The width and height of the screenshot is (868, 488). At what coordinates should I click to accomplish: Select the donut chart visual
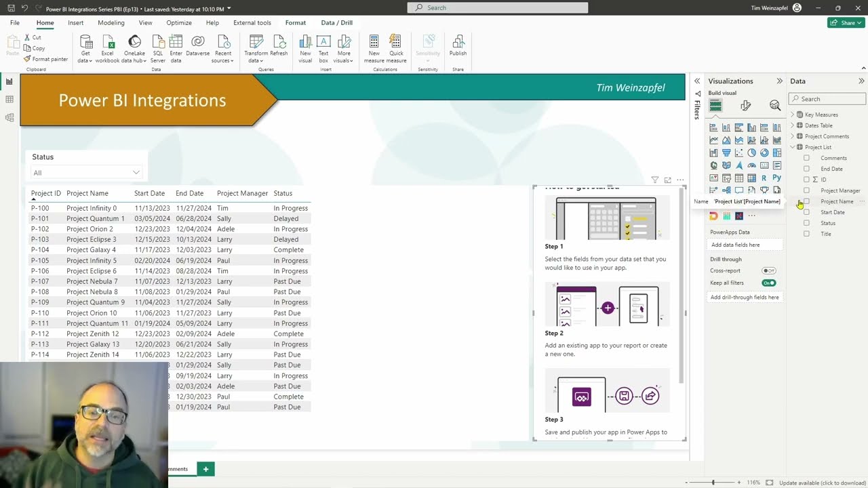click(x=764, y=152)
